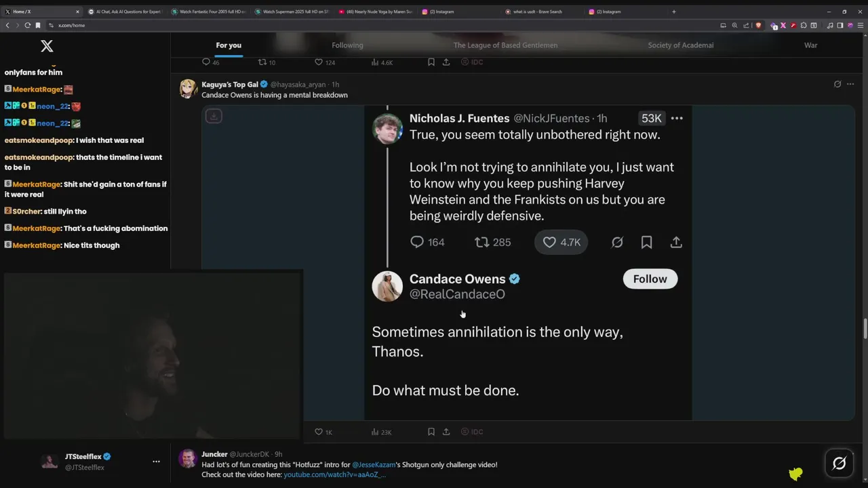Like the post with 124 likes
The width and height of the screenshot is (868, 488).
click(x=325, y=62)
